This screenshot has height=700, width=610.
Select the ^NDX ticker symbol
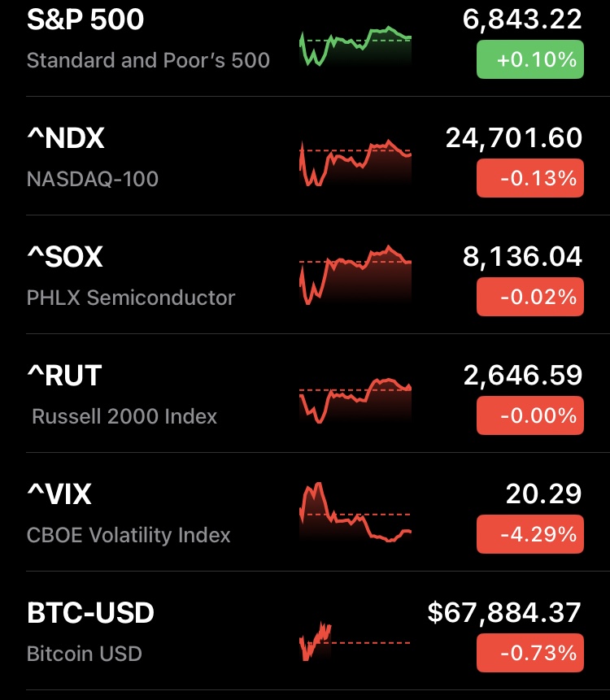[x=66, y=138]
